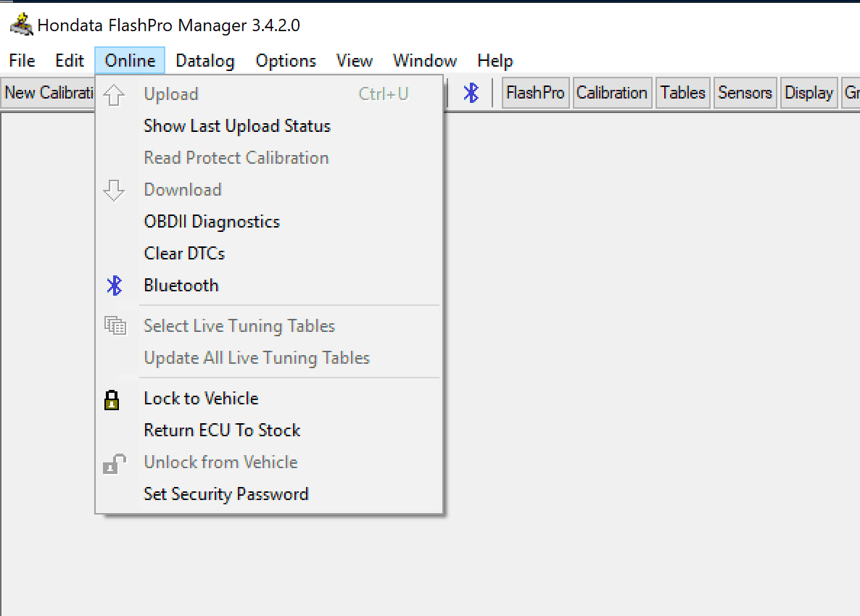Select Set Security Password
Screen dimensions: 860x616
226,494
